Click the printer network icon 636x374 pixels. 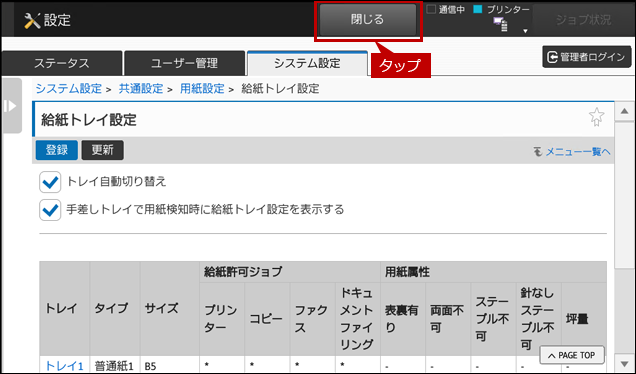pyautogui.click(x=501, y=24)
